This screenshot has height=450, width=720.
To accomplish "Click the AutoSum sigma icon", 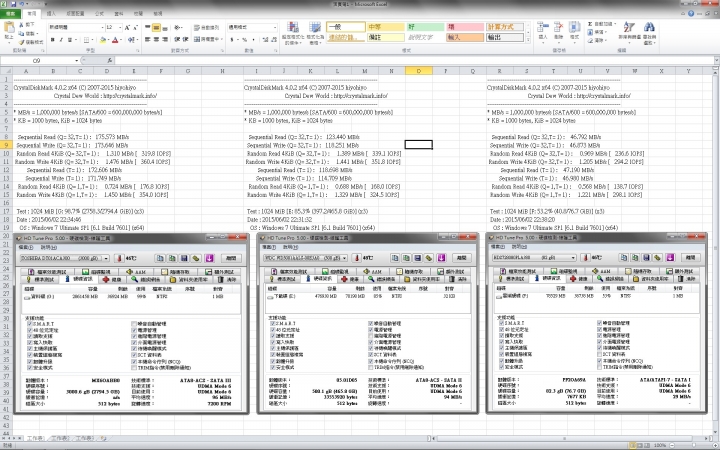I will pos(590,24).
